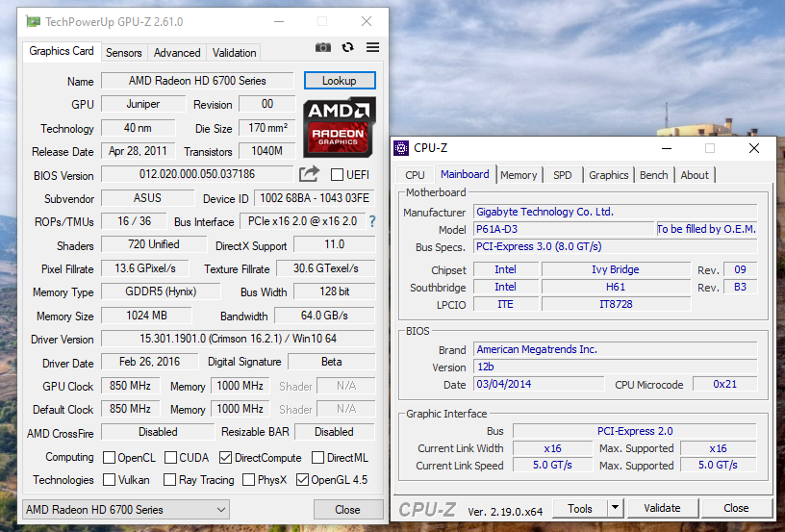Click the Resizable BAR Disabled value

(x=334, y=431)
